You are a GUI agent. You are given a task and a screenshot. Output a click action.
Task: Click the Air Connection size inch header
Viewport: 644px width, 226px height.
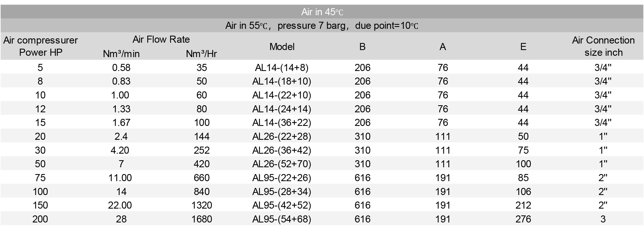pyautogui.click(x=603, y=46)
